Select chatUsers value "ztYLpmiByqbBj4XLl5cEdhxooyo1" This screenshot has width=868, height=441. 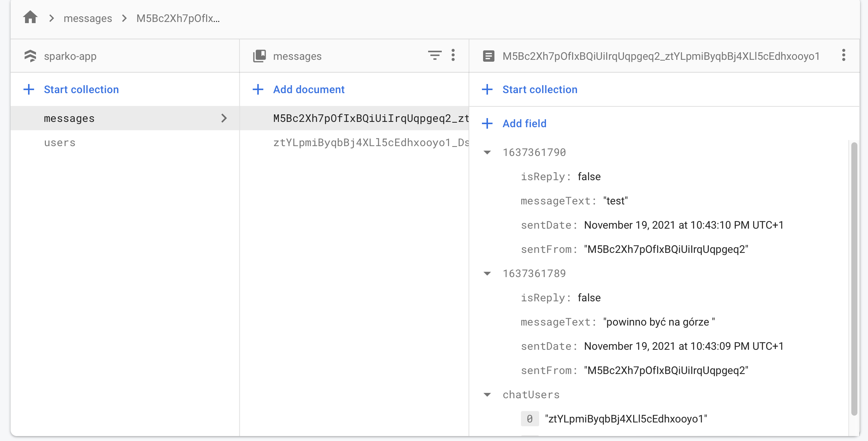click(x=626, y=419)
